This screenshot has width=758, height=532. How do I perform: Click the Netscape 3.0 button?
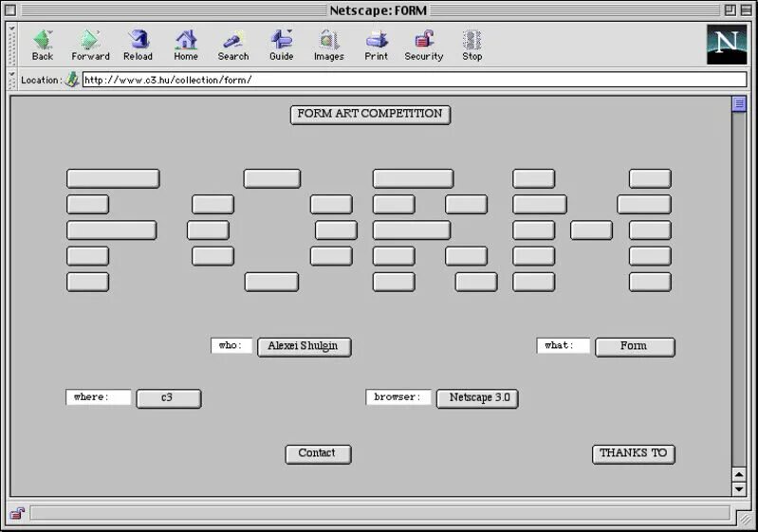click(477, 398)
